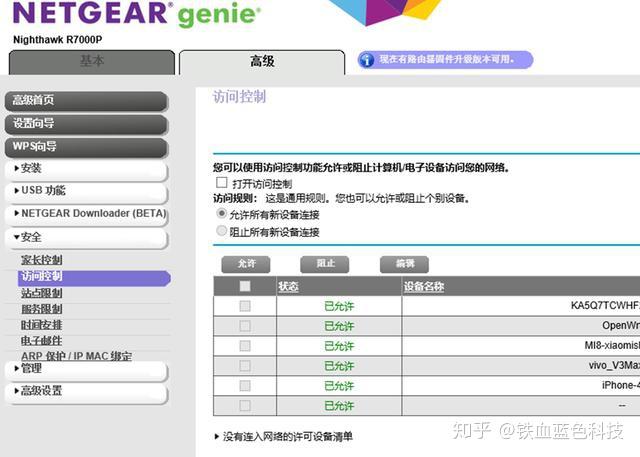
Task: Expand the USB 功能 section
Action: (86, 192)
